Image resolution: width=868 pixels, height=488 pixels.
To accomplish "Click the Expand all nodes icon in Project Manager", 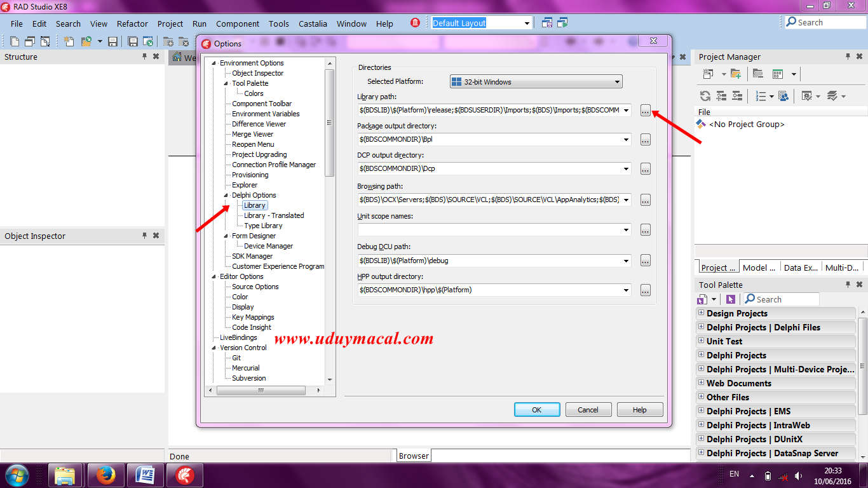I will 721,96.
